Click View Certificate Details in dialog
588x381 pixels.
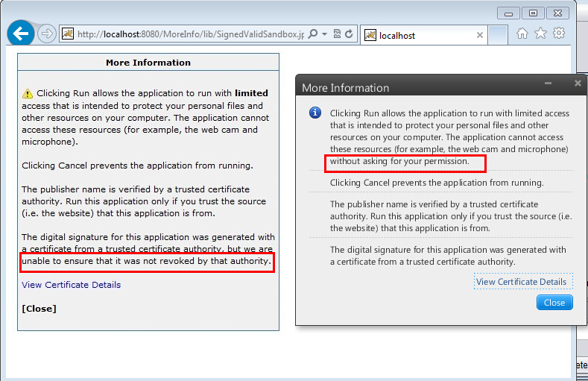click(x=521, y=282)
